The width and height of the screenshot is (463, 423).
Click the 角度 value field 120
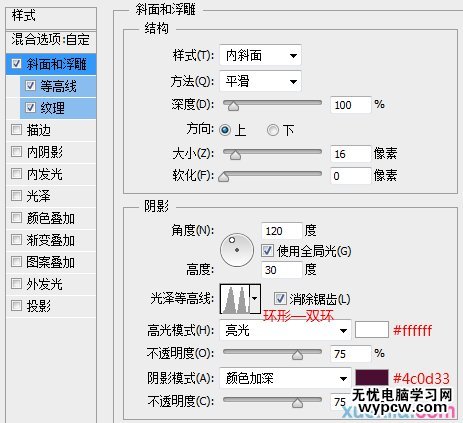(282, 231)
